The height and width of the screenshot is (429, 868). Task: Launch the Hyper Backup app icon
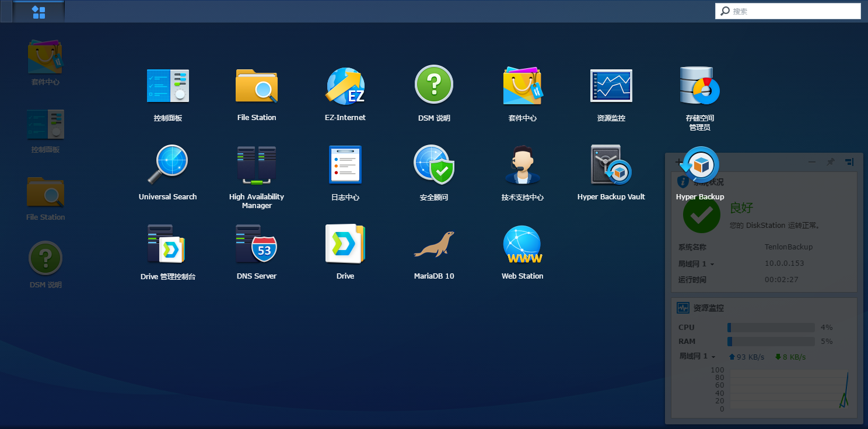point(700,166)
